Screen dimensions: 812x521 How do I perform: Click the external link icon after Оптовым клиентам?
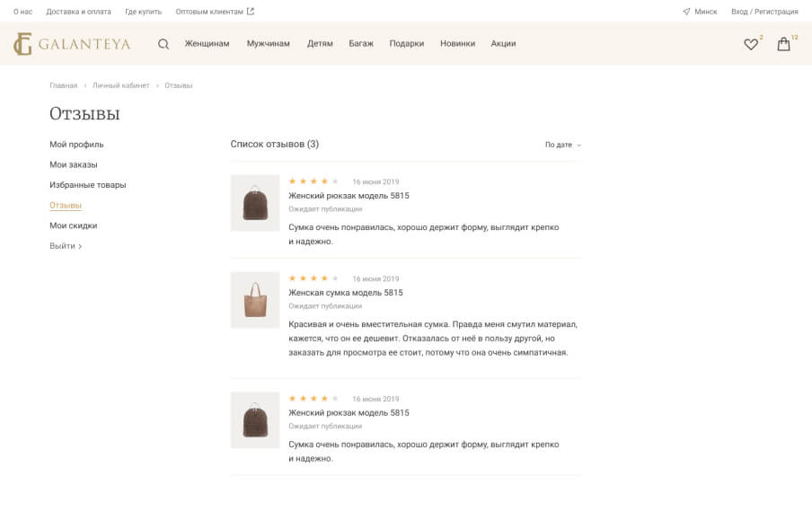251,12
